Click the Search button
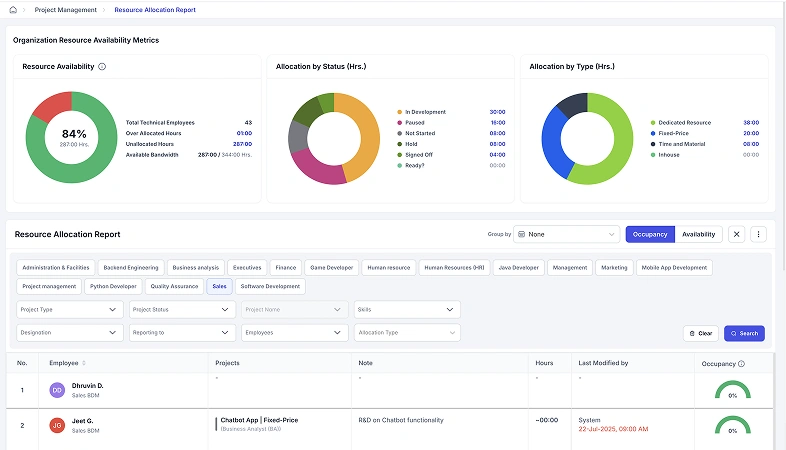Image resolution: width=786 pixels, height=450 pixels. [x=744, y=333]
